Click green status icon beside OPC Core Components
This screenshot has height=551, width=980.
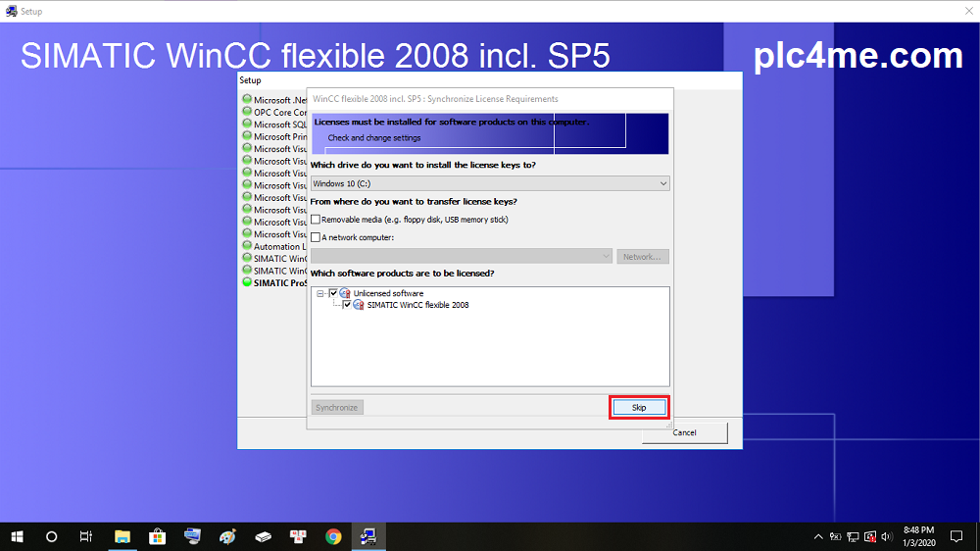pos(247,112)
